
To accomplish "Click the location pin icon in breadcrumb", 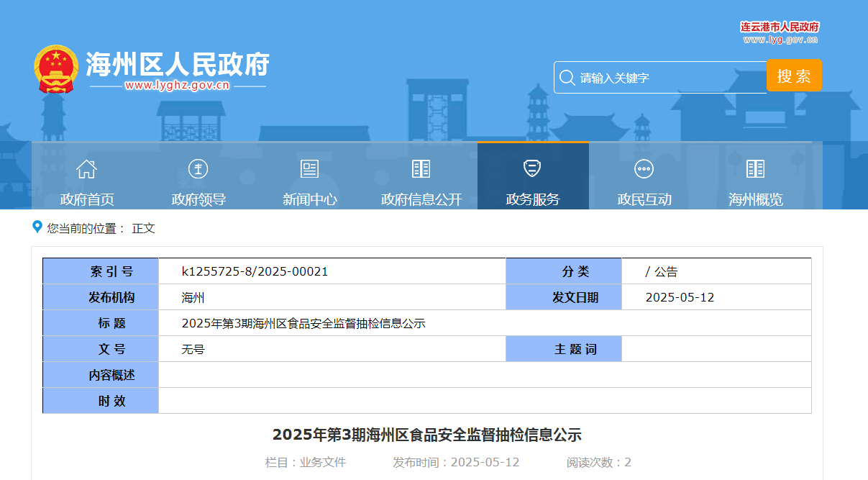I will click(x=37, y=227).
